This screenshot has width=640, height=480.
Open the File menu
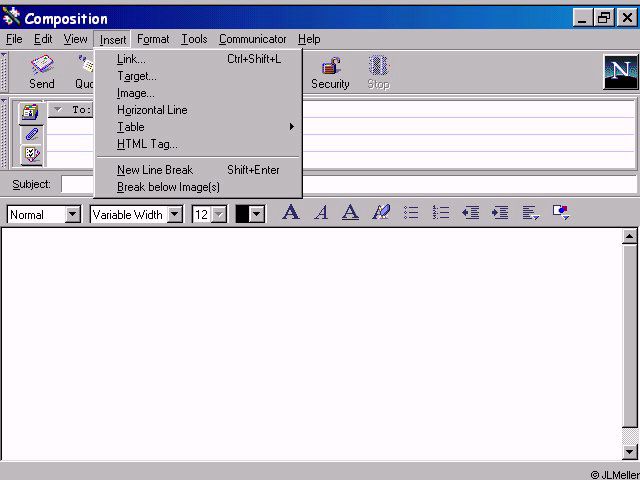tap(14, 39)
